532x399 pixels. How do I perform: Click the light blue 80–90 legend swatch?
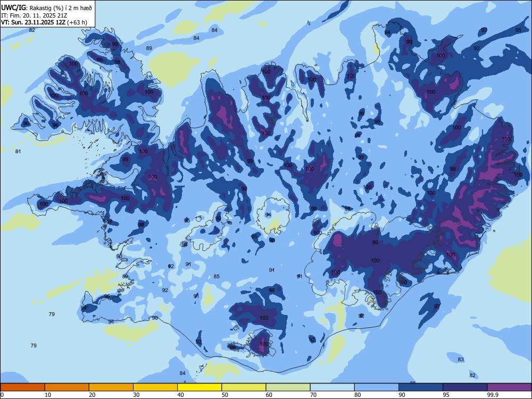click(x=376, y=387)
